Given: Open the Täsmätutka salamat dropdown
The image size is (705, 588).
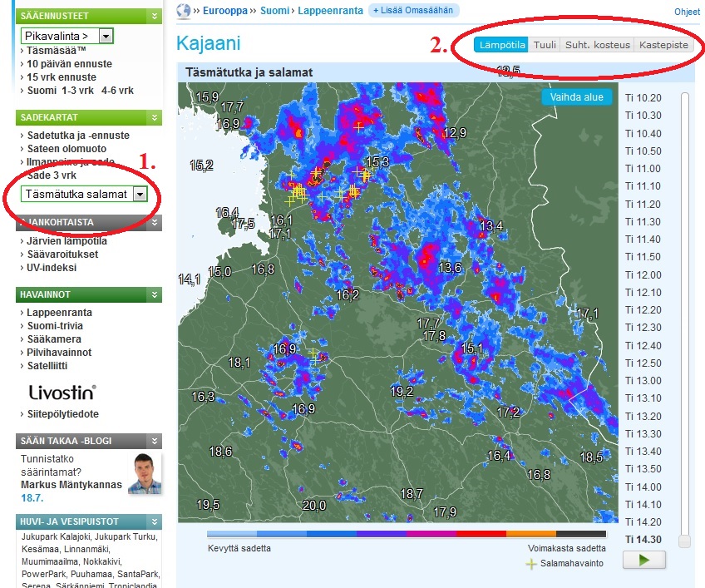Looking at the screenshot, I should (140, 194).
